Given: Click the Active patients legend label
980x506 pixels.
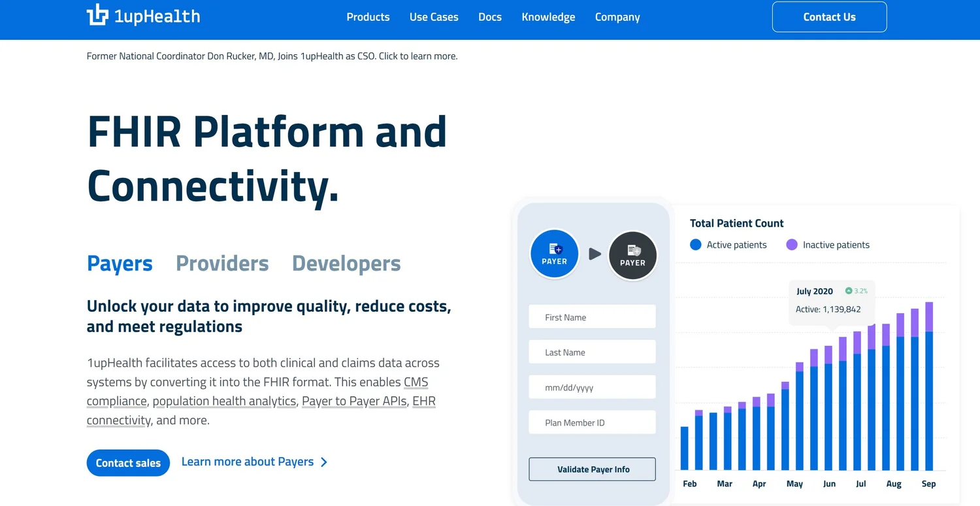Looking at the screenshot, I should tap(737, 245).
